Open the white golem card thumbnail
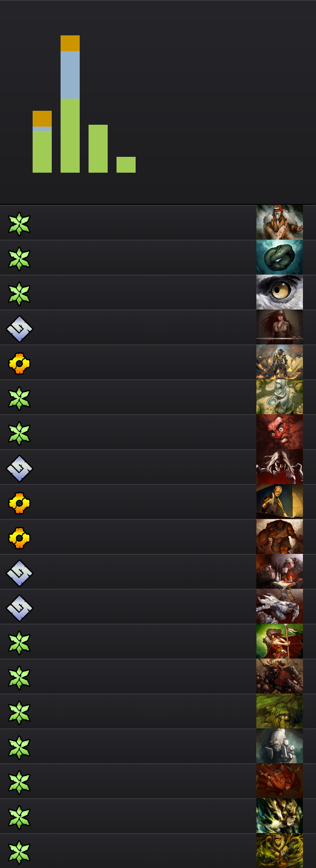Image resolution: width=316 pixels, height=868 pixels. point(280,746)
